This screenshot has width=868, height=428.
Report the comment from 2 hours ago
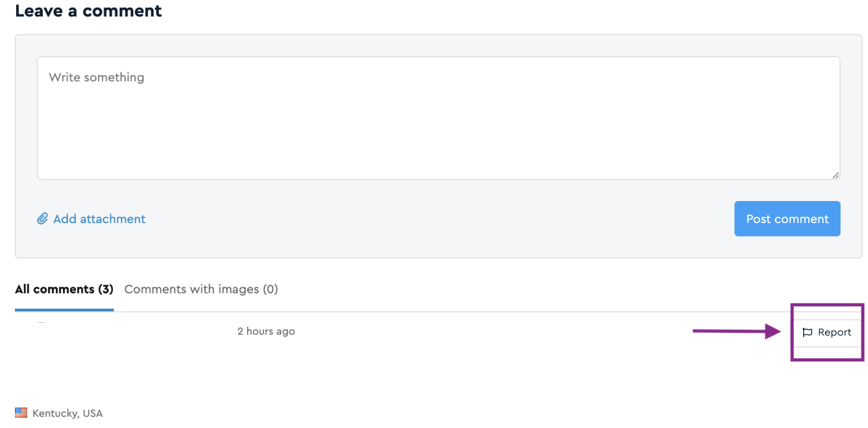click(827, 333)
